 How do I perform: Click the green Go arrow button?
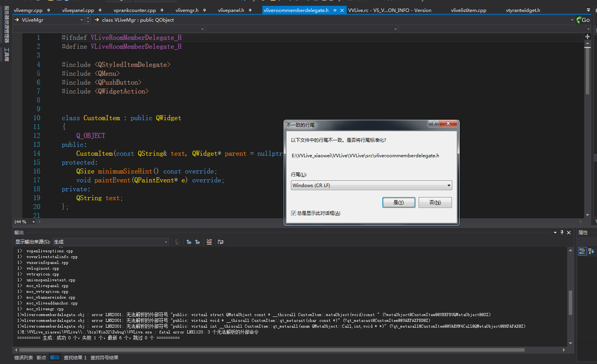[583, 20]
